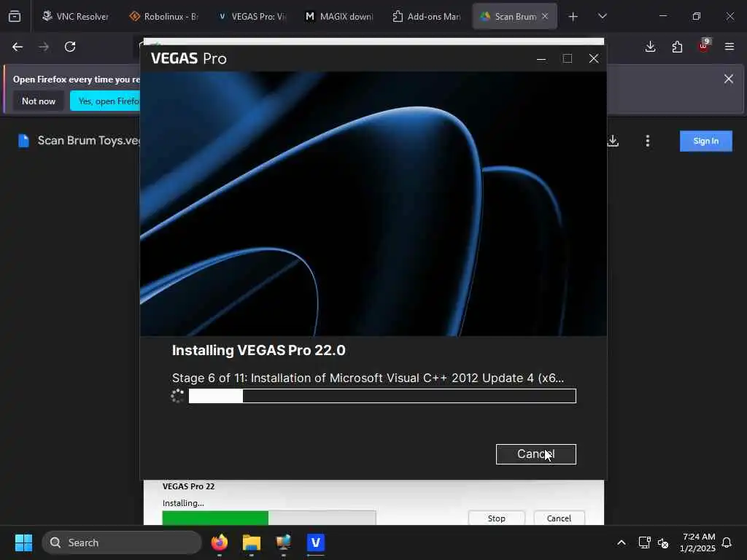This screenshot has height=560, width=747.
Task: Open Firefox extensions menu
Action: click(x=677, y=47)
